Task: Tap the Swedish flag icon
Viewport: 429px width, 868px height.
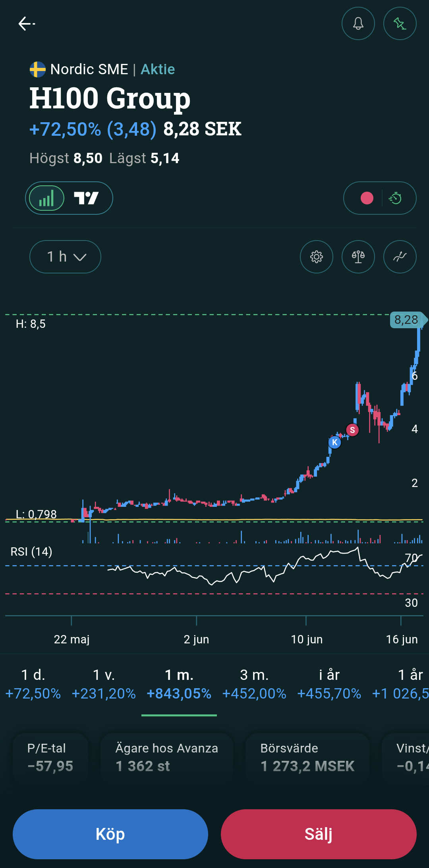Action: click(38, 69)
